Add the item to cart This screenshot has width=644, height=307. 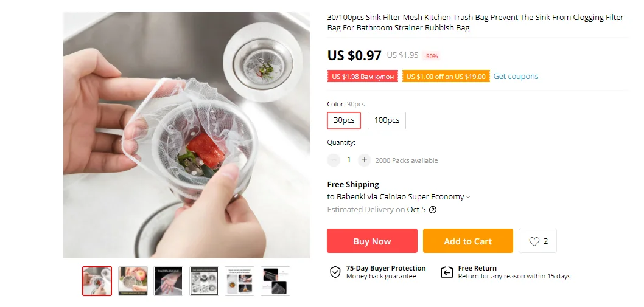click(467, 241)
